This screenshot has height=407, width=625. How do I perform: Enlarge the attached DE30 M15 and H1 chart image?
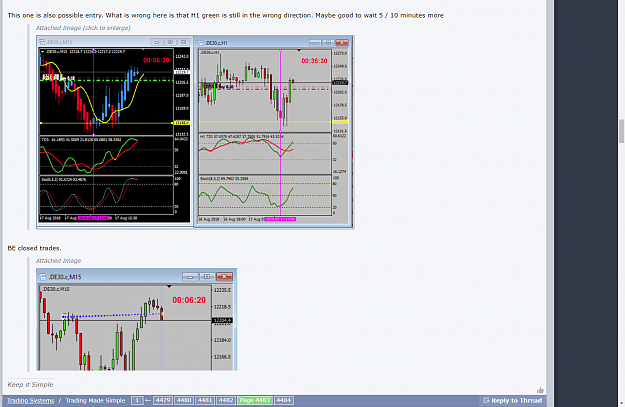coord(195,132)
